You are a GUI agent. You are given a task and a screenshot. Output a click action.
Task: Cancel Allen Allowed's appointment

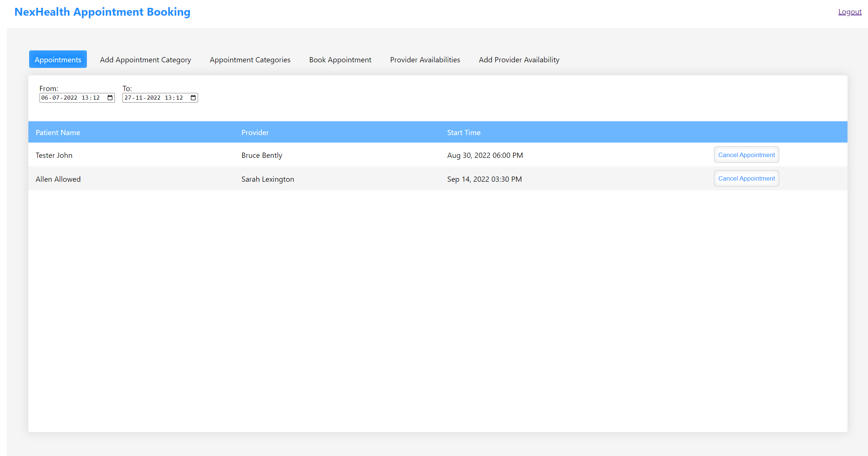click(746, 179)
